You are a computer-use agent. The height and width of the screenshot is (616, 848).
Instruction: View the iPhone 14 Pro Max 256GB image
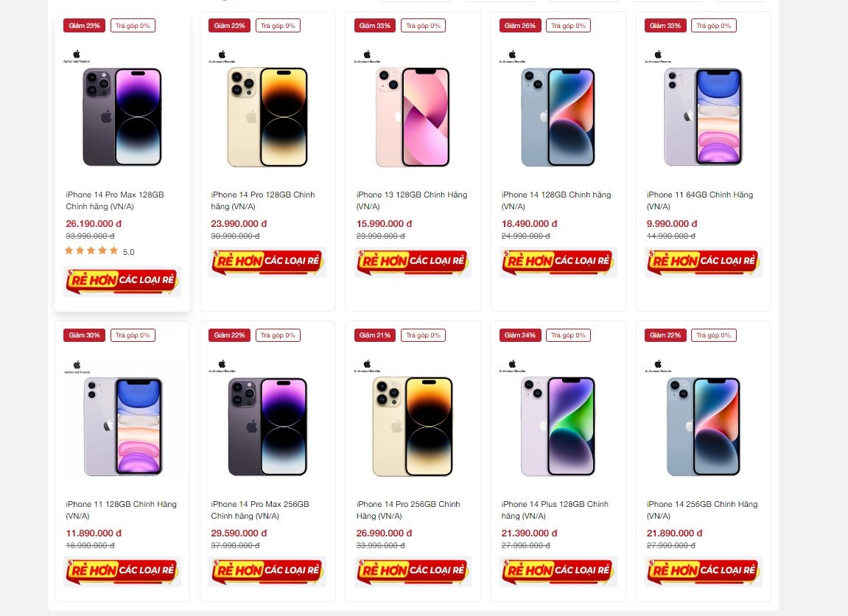267,426
